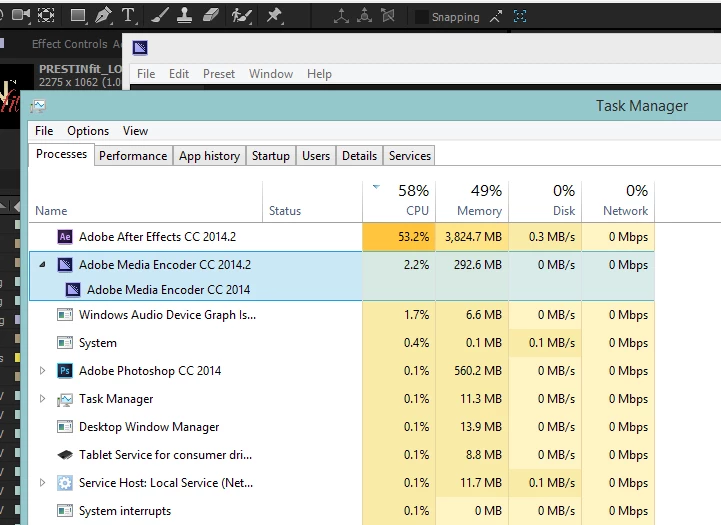Select the Camera tool in After Effects toolbar
The height and width of the screenshot is (525, 721).
click(x=20, y=16)
